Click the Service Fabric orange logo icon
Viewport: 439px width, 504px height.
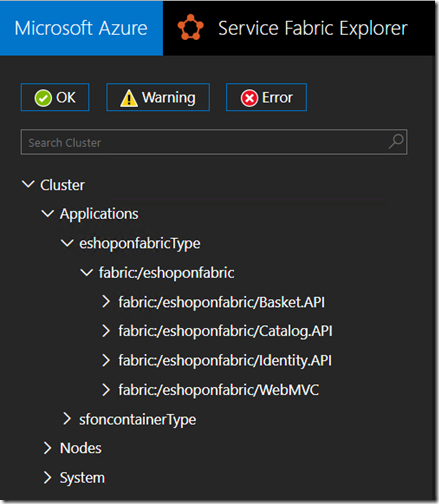point(190,27)
